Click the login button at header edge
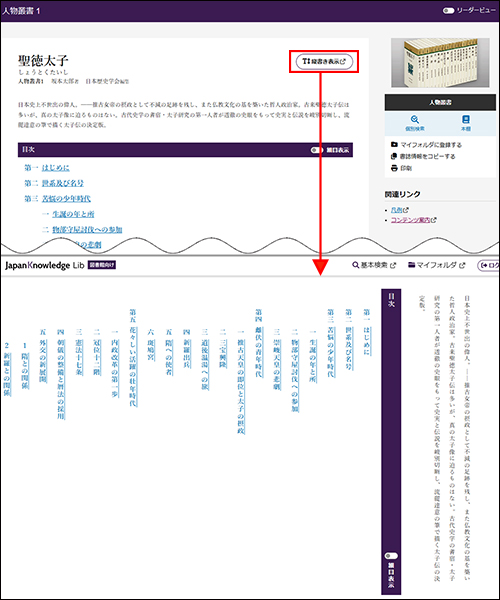The image size is (500, 600). click(x=489, y=265)
